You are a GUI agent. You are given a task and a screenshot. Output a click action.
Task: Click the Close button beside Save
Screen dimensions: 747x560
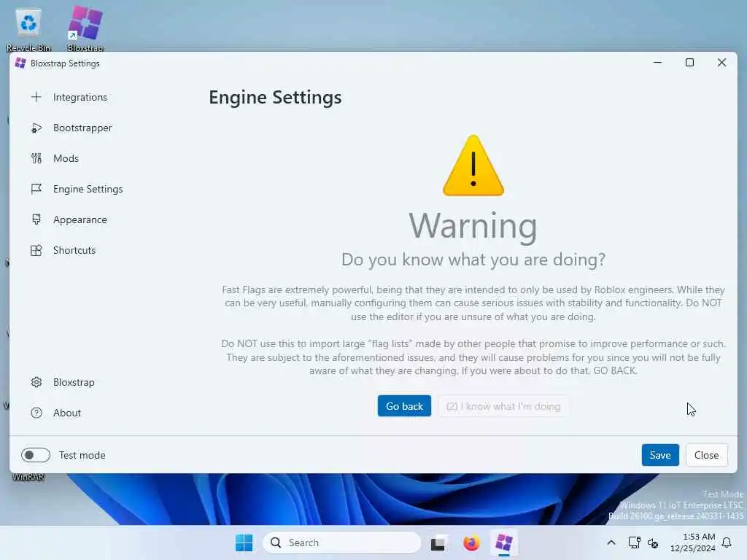tap(706, 455)
